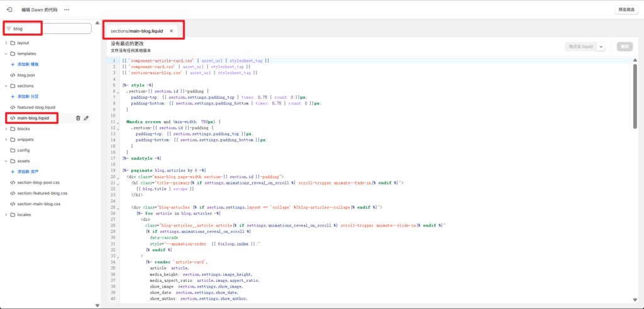644x309 pixels.
Task: Open the three-dot more actions menu
Action: 67,9
